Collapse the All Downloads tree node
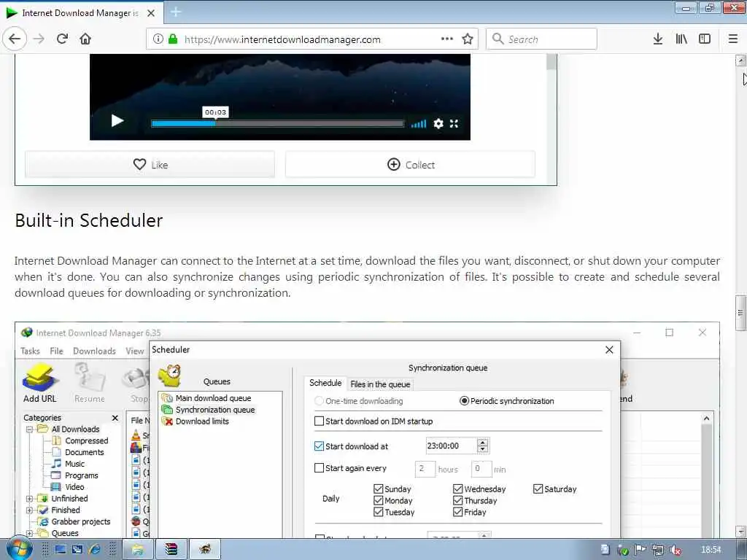The image size is (747, 560). click(x=29, y=429)
